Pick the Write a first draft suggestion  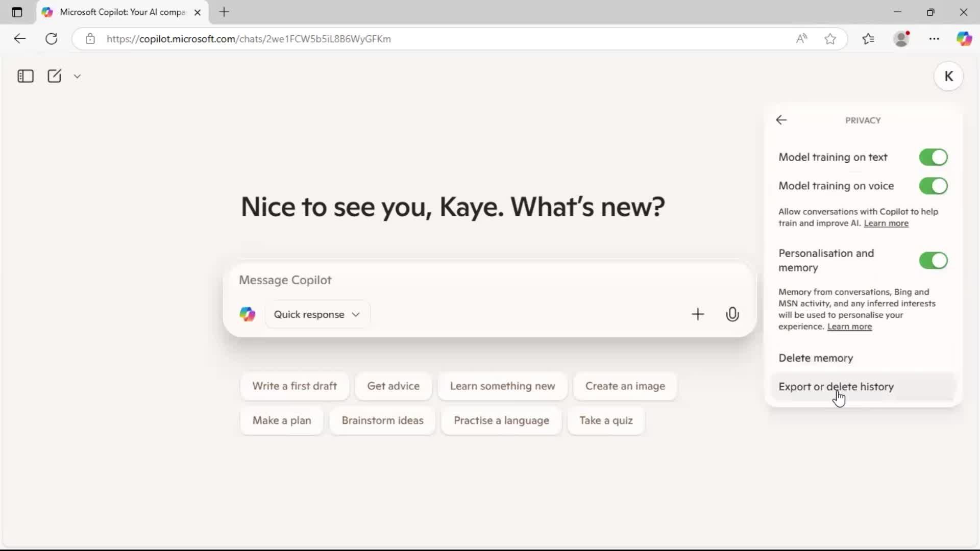click(295, 386)
